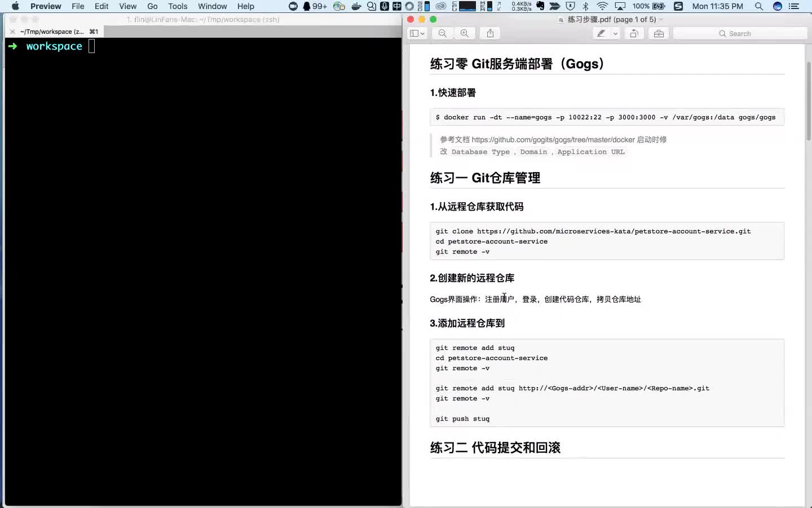Click the petstore-account-service clone URL
Viewport: 812px width, 508px height.
pos(614,231)
